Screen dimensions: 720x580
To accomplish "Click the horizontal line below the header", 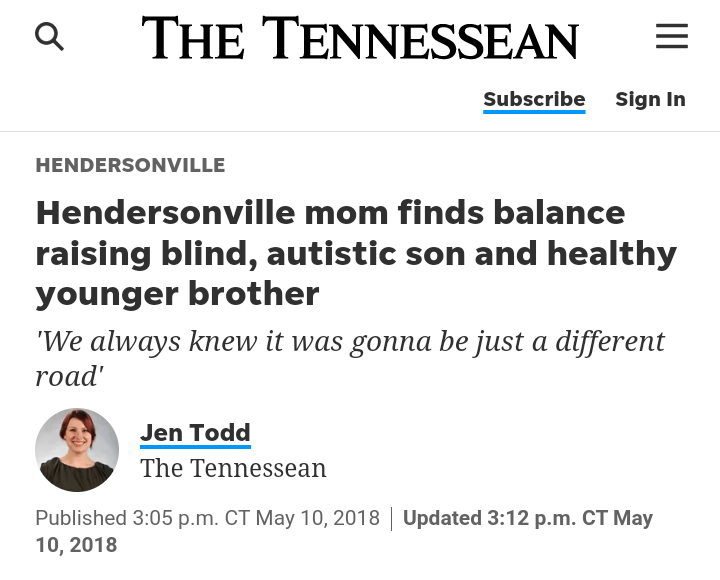I will click(x=360, y=131).
